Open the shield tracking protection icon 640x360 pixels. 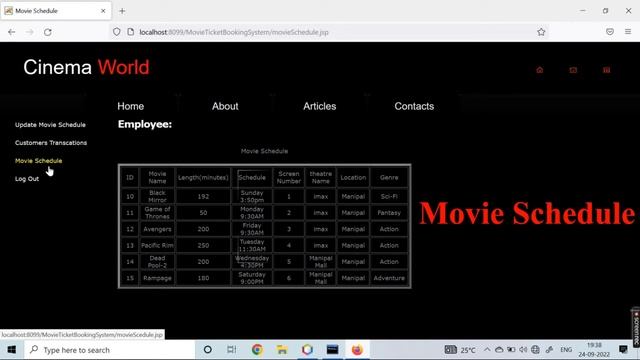pos(117,32)
